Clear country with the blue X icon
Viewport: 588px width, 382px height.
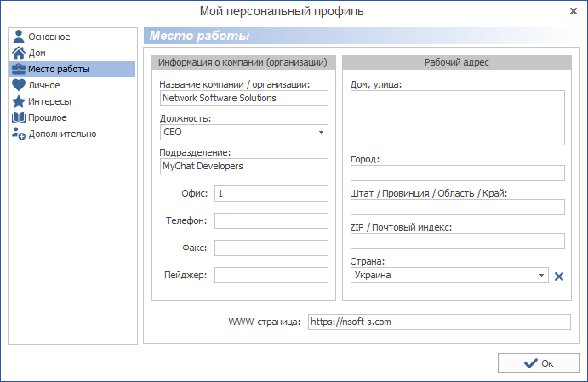[559, 276]
